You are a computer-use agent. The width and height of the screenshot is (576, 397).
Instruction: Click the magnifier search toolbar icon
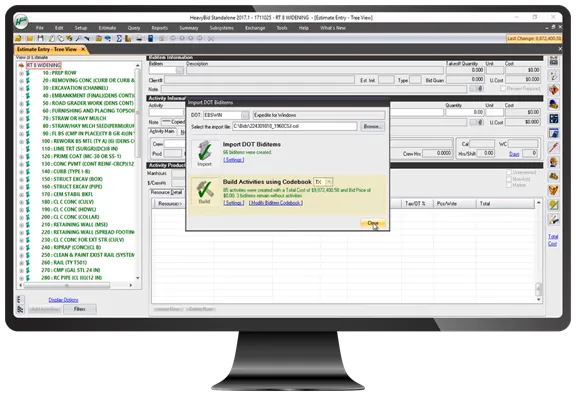point(79,38)
